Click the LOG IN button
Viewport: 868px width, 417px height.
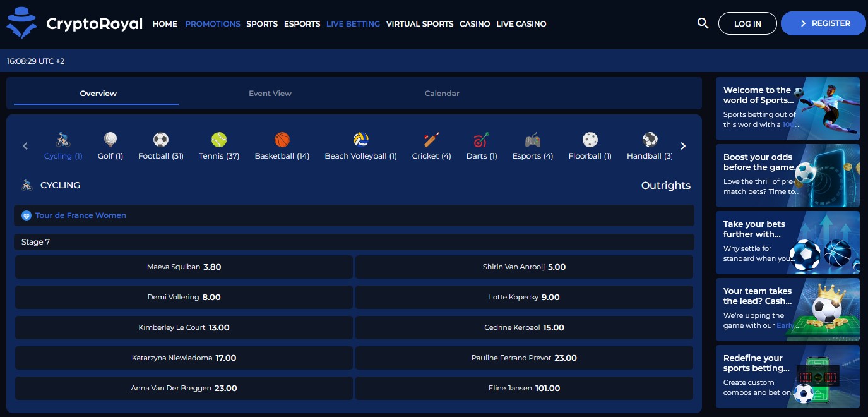coord(747,23)
